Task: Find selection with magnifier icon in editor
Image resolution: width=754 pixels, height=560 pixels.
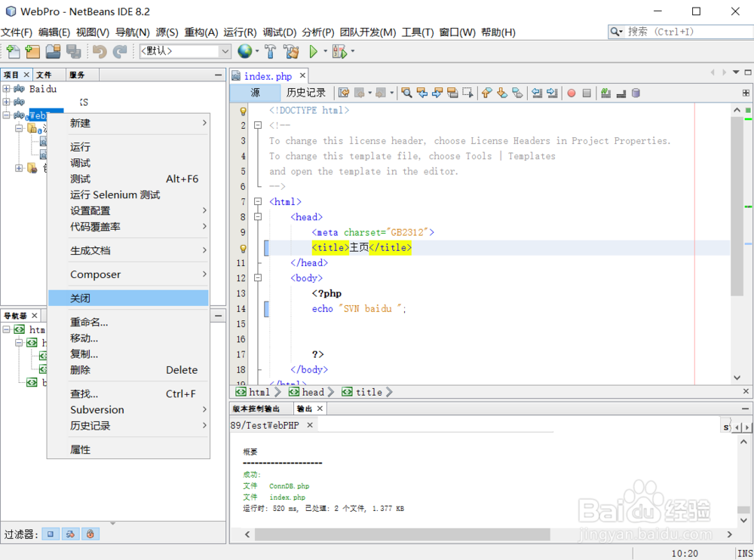Action: (407, 93)
